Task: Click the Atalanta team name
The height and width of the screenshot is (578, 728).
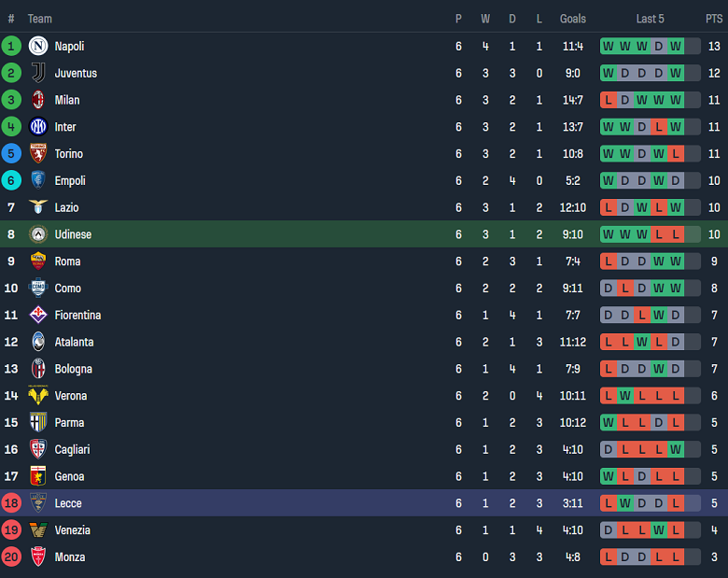Action: point(74,342)
